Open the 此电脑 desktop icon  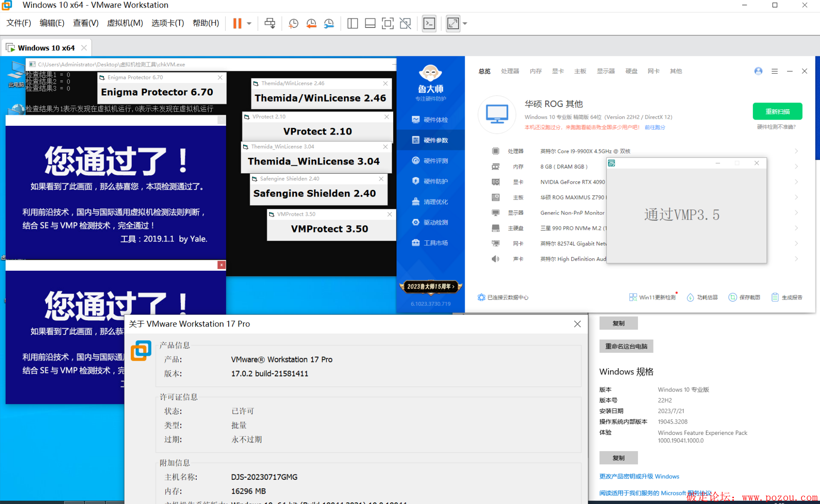(x=16, y=75)
